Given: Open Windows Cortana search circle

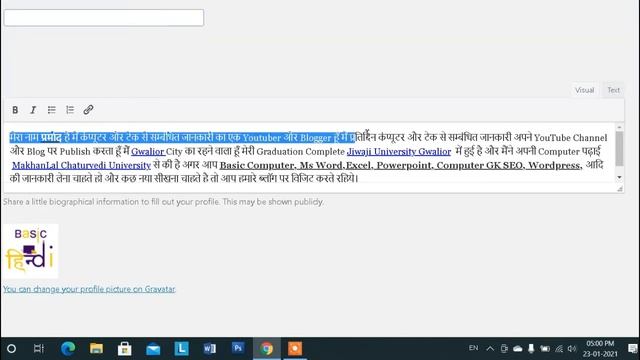Looking at the screenshot, I should (11, 349).
